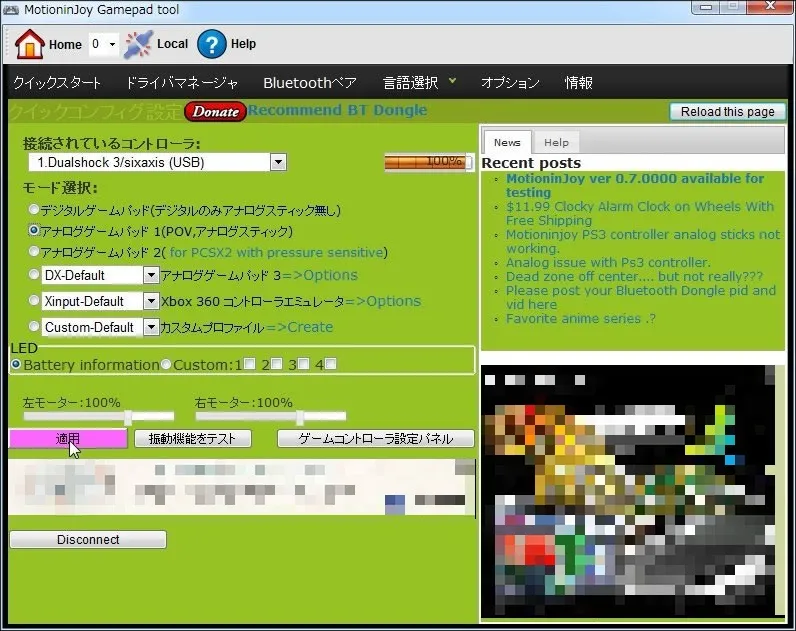
Task: Click the pixelated advertisement image on right
Action: coord(633,491)
